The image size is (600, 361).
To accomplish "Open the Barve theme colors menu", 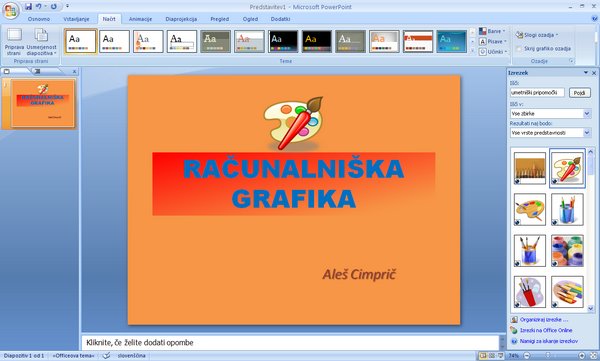I will coord(492,31).
